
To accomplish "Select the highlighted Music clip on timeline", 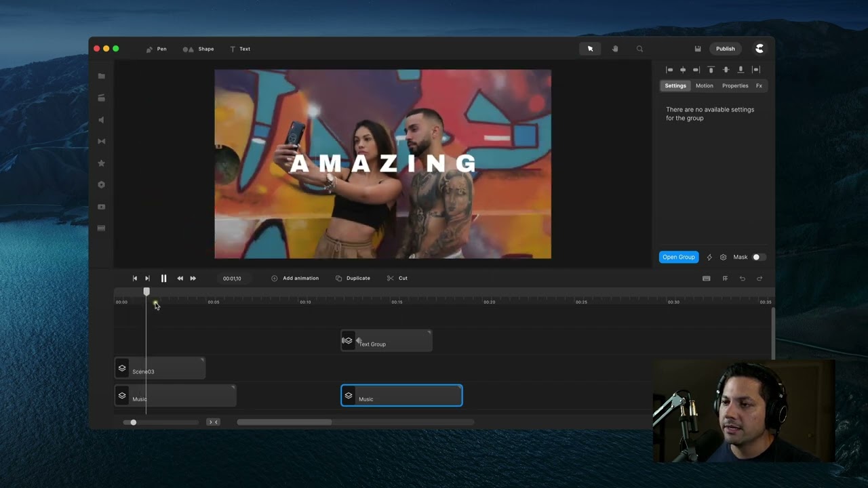I will 401,396.
